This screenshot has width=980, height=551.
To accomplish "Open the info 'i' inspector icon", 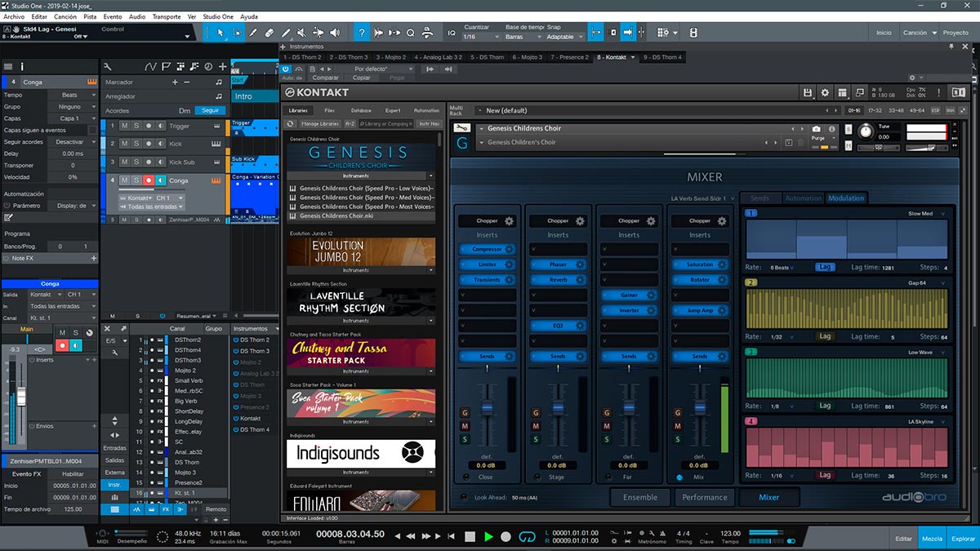I will click(x=22, y=66).
